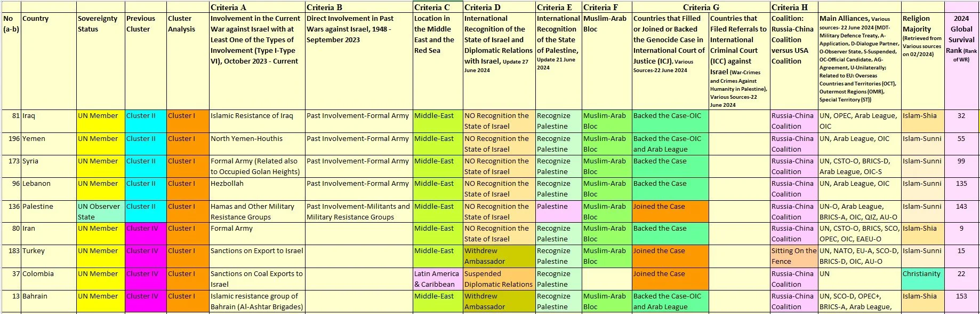Select Turkey's 'UN, NATO, EU-A, SCO-D' alliances cell
The height and width of the screenshot is (314, 980).
coord(859,256)
